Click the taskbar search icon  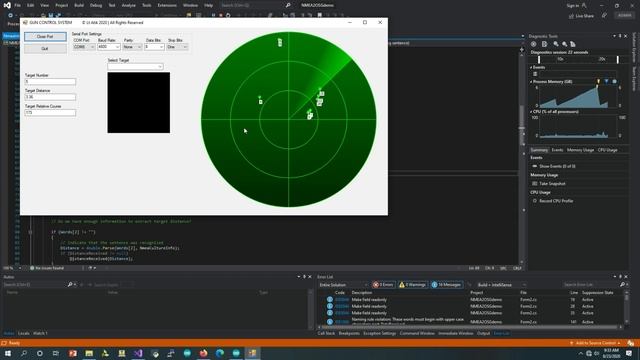pyautogui.click(x=24, y=353)
